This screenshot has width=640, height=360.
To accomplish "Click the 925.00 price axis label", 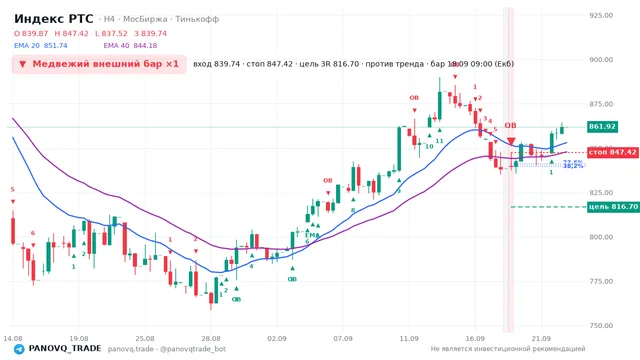I will 601,16.
